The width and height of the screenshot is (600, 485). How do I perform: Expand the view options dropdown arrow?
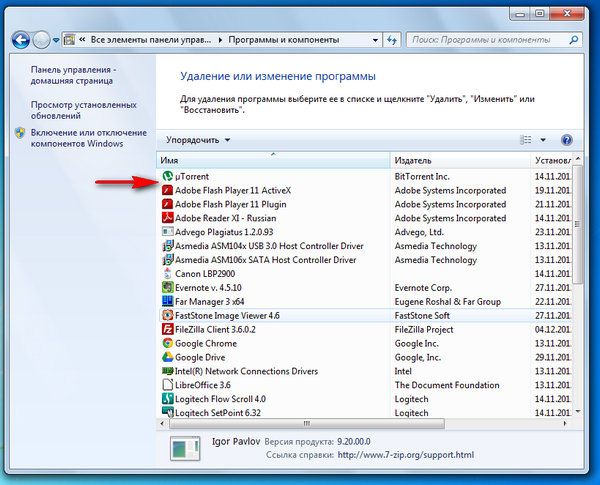543,140
